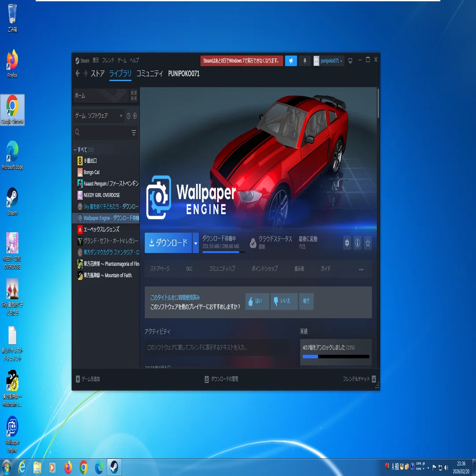Open the コミュニティハブ link
Image resolution: width=476 pixels, height=476 pixels.
coord(222,269)
